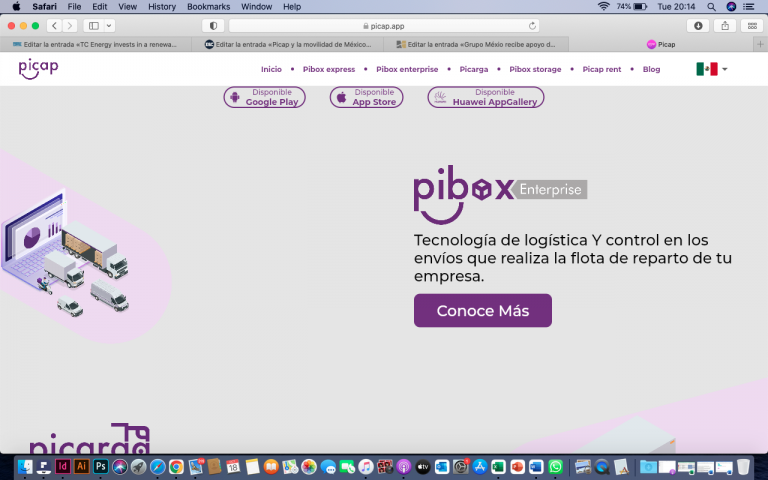Open the Share button in Safari toolbar

click(725, 25)
